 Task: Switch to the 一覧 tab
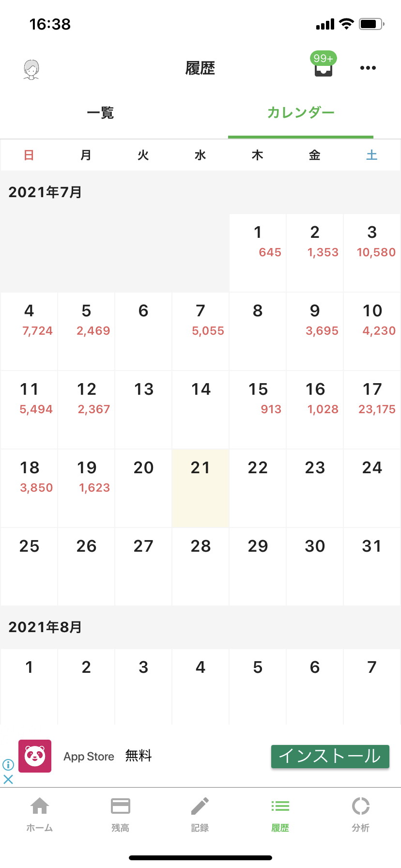[100, 113]
